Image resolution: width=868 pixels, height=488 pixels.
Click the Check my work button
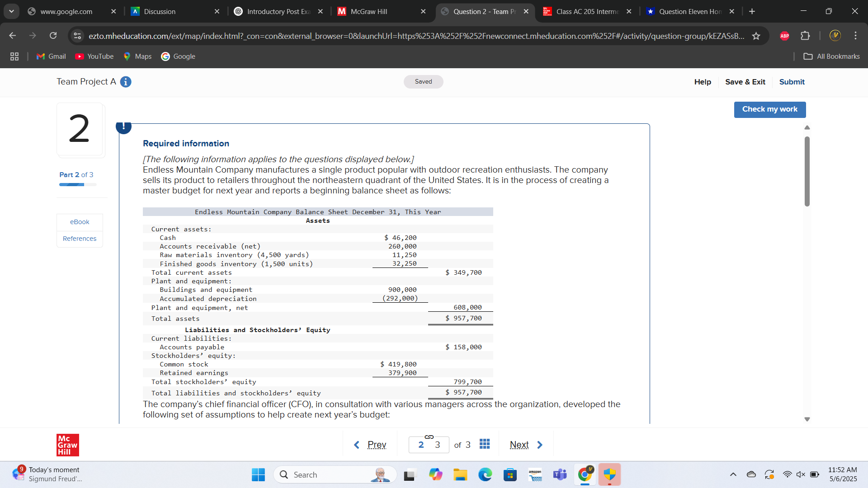tap(769, 109)
